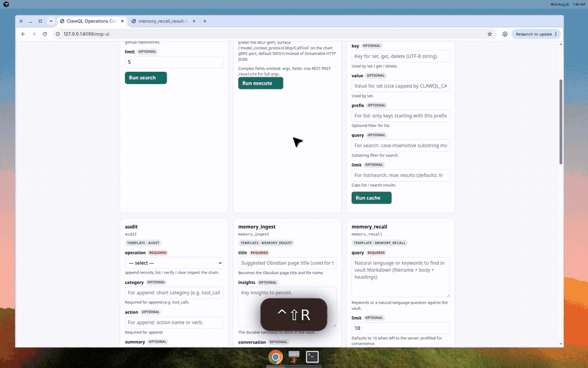Switch to the memory_recall_result tab

click(x=163, y=21)
